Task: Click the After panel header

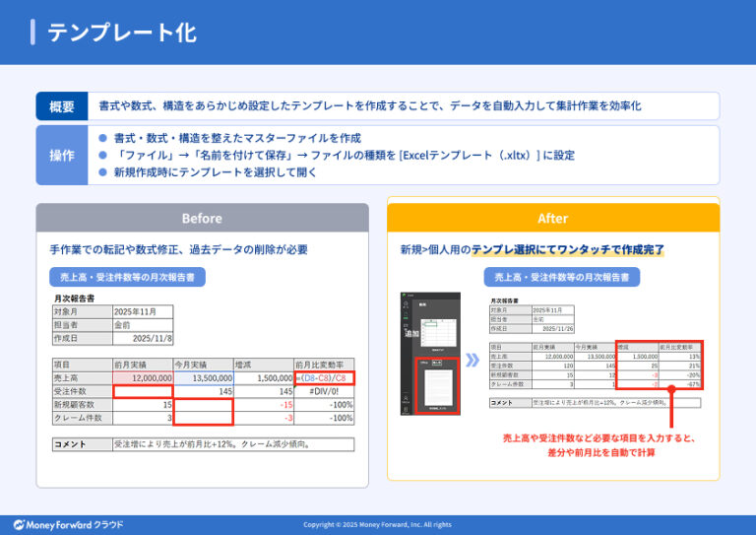Action: pos(553,218)
